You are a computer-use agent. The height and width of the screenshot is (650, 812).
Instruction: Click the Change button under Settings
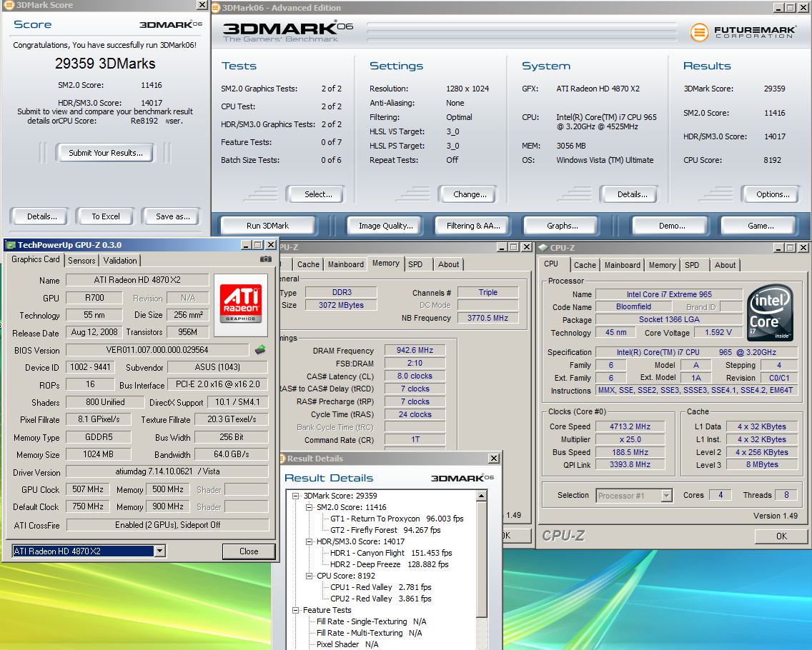pos(470,194)
